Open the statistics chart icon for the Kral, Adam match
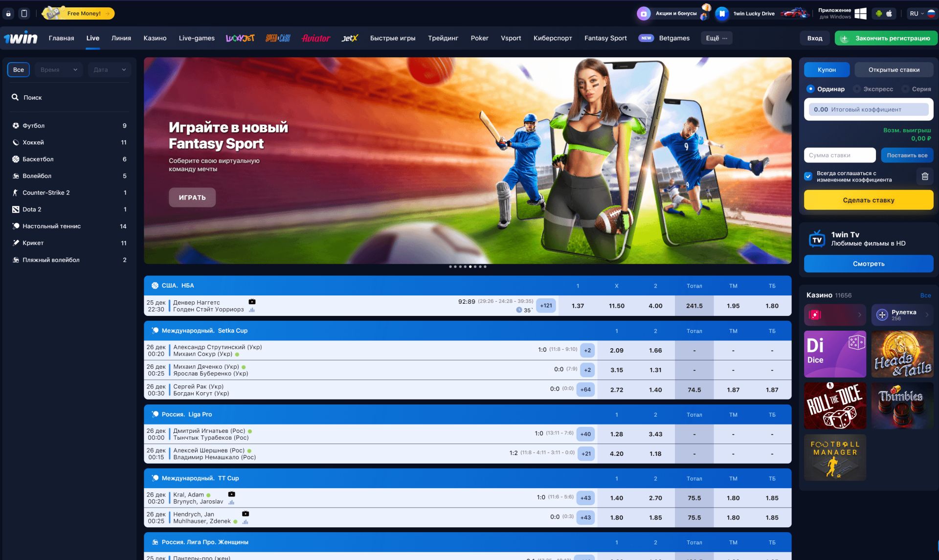The height and width of the screenshot is (560, 939). (231, 502)
